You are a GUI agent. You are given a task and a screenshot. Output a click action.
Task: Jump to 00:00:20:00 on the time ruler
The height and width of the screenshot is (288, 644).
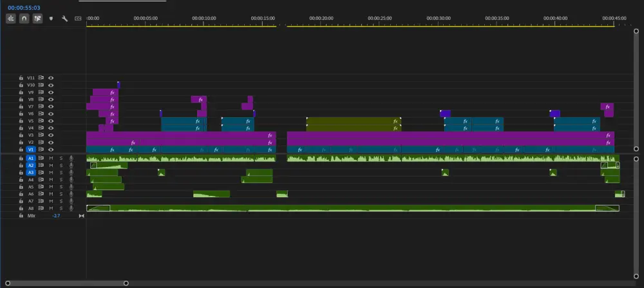[321, 19]
